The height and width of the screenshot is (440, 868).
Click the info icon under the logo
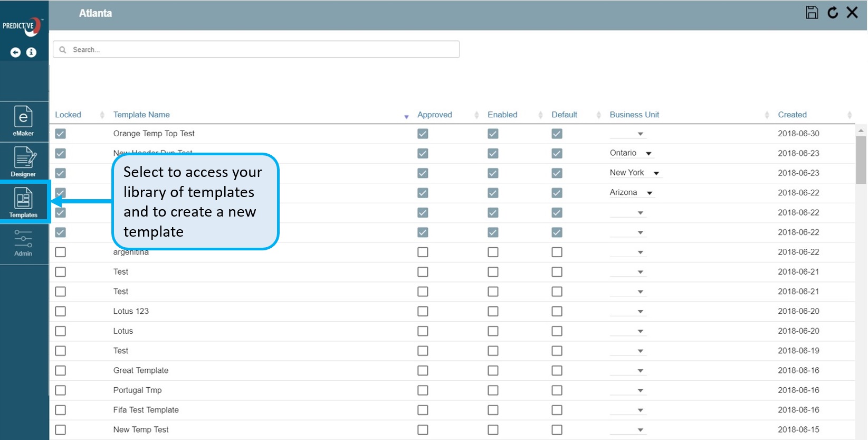click(x=32, y=52)
